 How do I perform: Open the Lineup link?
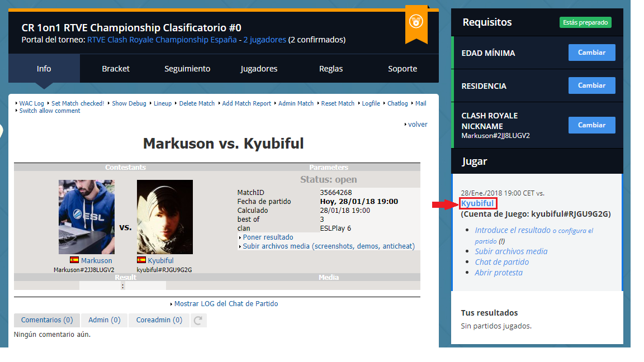pyautogui.click(x=163, y=103)
